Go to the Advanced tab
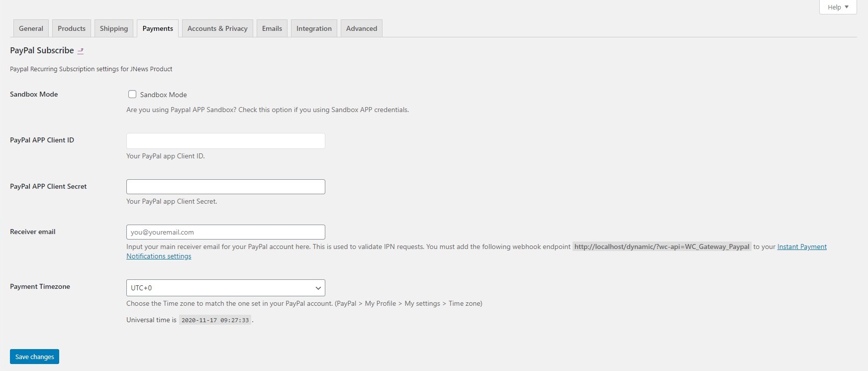Screen dimensions: 868x371 [x=362, y=28]
